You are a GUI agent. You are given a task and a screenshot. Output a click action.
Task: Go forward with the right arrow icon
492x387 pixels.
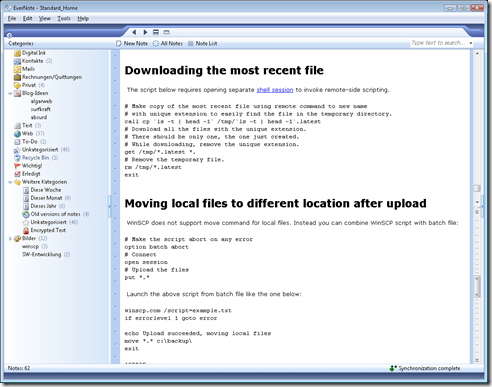145,32
